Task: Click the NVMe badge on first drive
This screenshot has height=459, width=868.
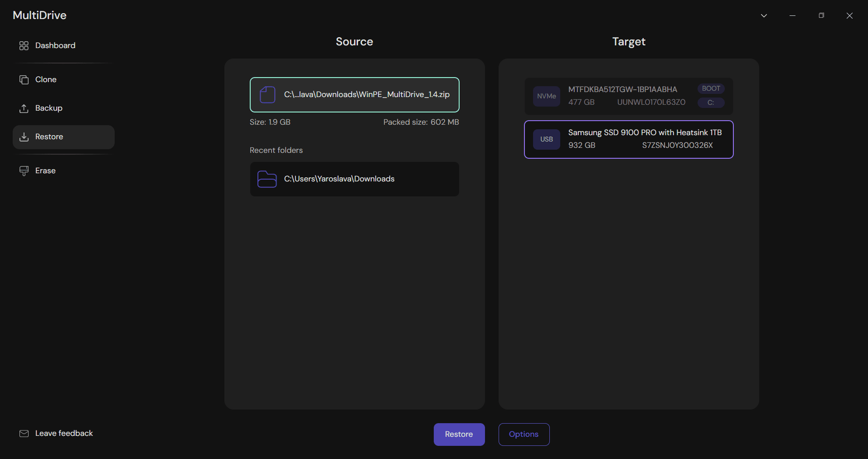Action: pos(547,96)
